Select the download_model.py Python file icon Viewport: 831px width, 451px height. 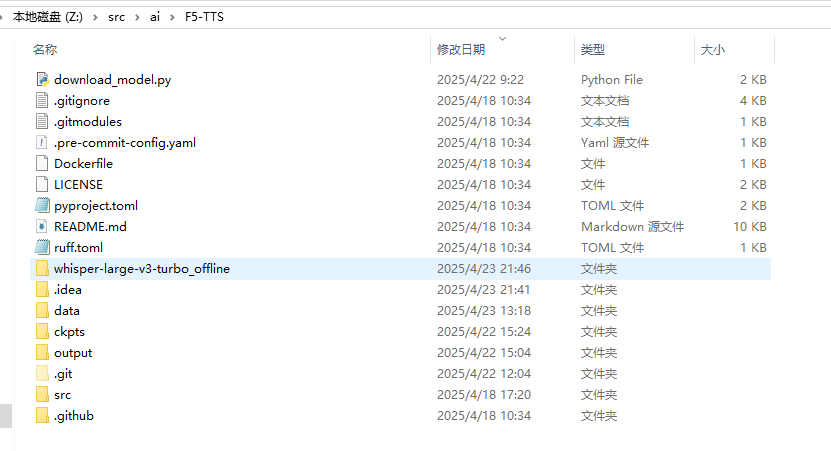click(42, 79)
